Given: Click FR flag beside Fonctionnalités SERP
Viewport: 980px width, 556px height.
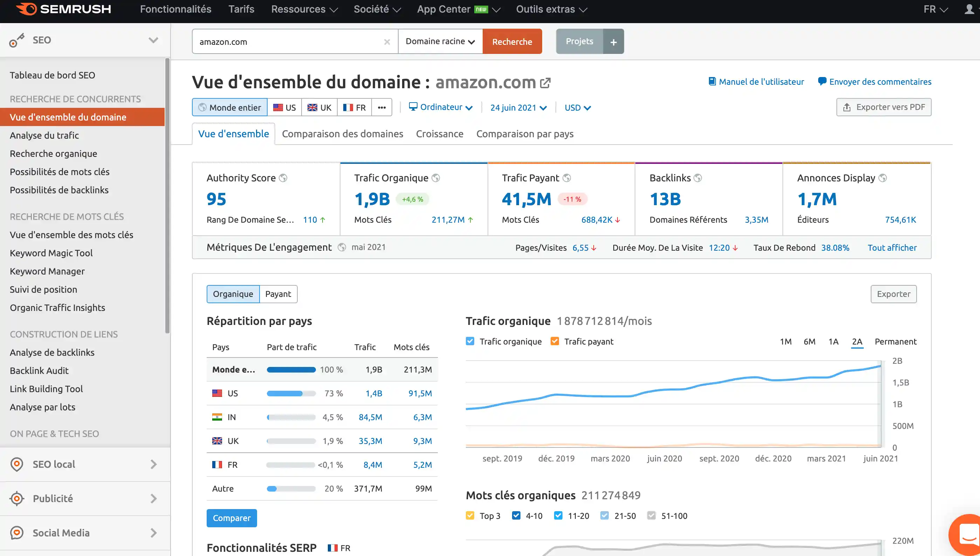Looking at the screenshot, I should pyautogui.click(x=333, y=548).
